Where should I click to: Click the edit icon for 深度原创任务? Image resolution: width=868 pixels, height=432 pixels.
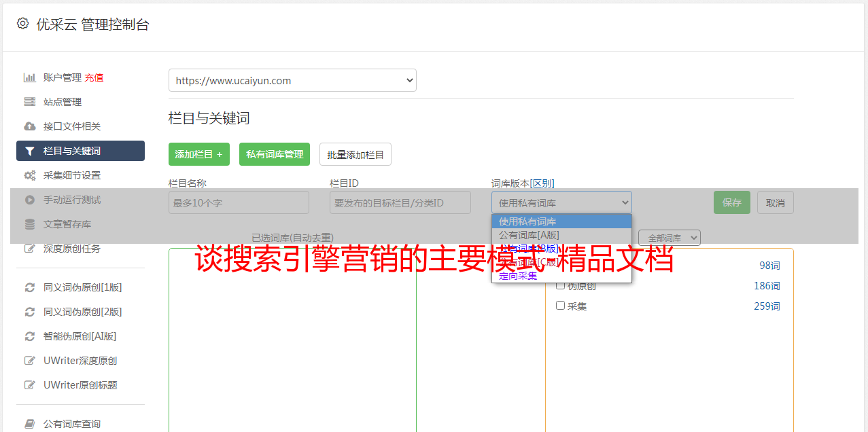(x=29, y=249)
